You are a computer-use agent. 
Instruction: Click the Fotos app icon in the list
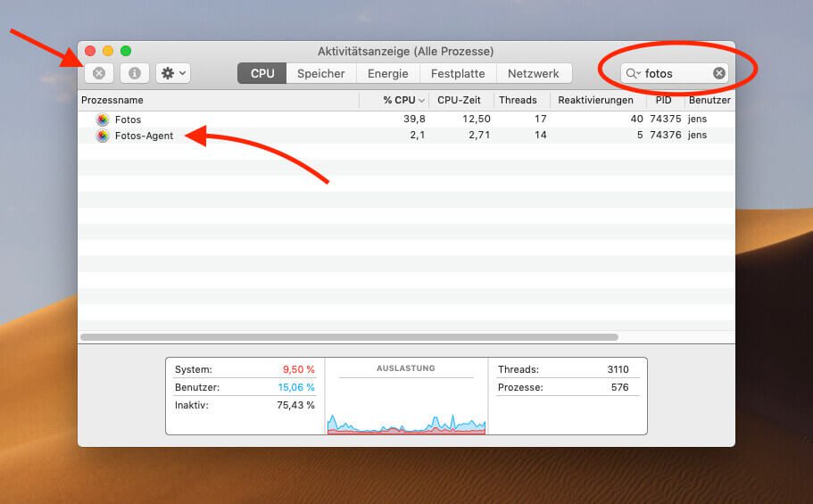pyautogui.click(x=103, y=120)
